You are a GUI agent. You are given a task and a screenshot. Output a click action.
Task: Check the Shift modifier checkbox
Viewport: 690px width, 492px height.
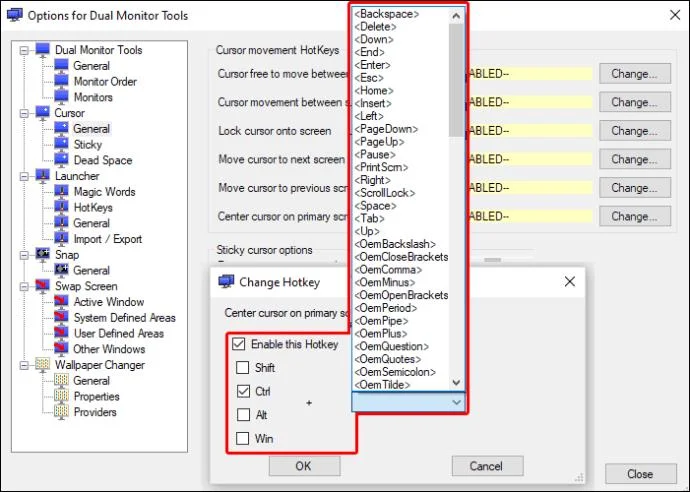coord(242,367)
